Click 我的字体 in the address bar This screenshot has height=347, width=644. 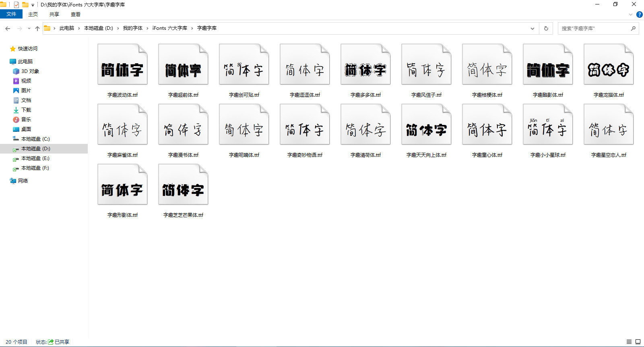tap(133, 28)
